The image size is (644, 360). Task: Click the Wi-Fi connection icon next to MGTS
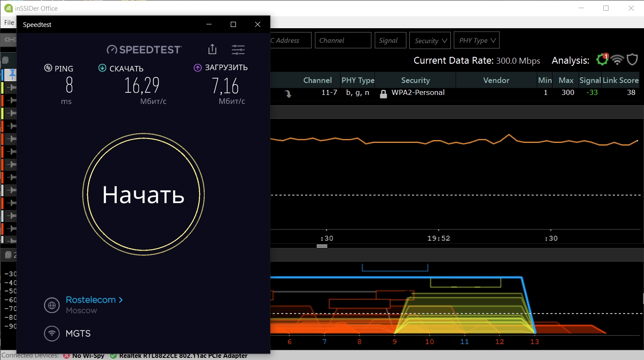click(x=52, y=333)
